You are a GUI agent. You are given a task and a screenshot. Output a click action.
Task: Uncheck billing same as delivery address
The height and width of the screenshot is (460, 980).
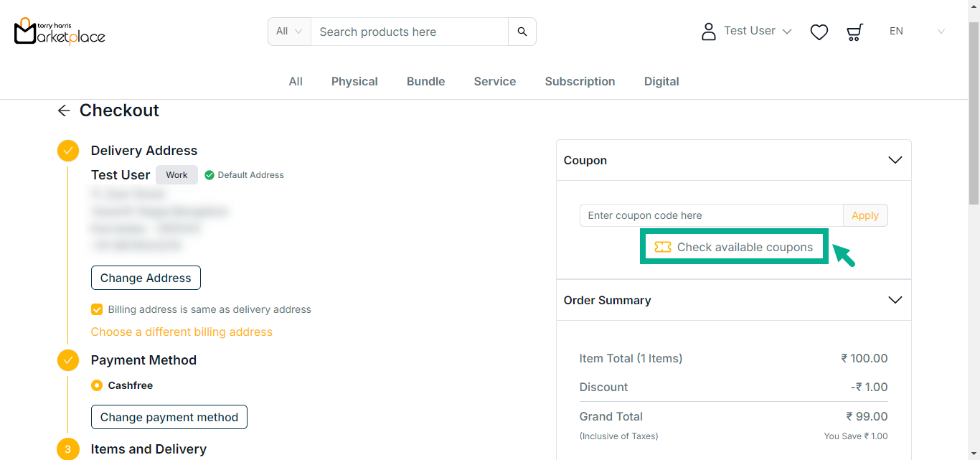point(97,309)
